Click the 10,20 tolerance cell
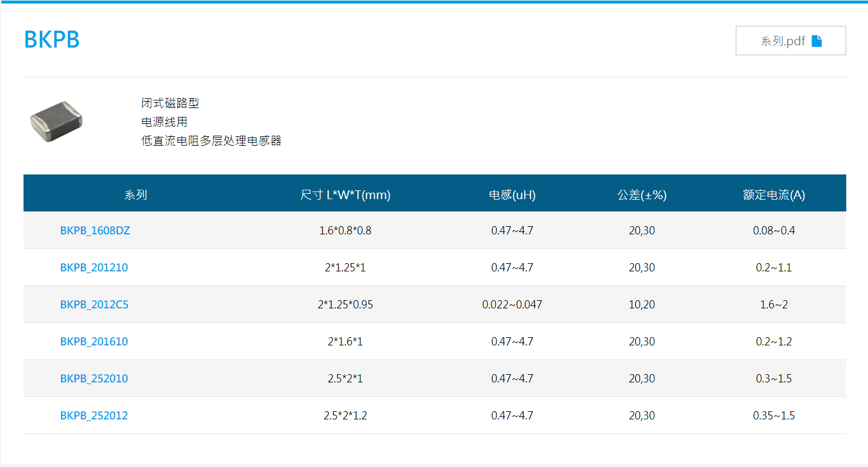Viewport: 868px width, 467px height. tap(642, 304)
